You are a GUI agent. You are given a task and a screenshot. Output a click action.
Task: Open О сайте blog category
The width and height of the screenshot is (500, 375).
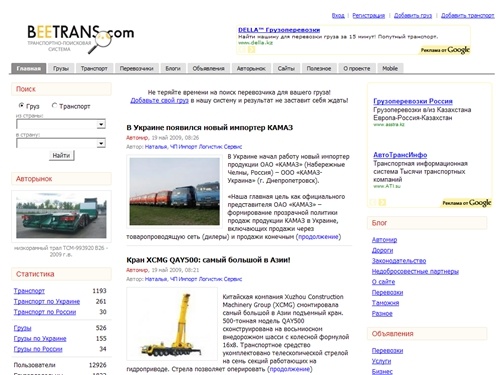(383, 282)
